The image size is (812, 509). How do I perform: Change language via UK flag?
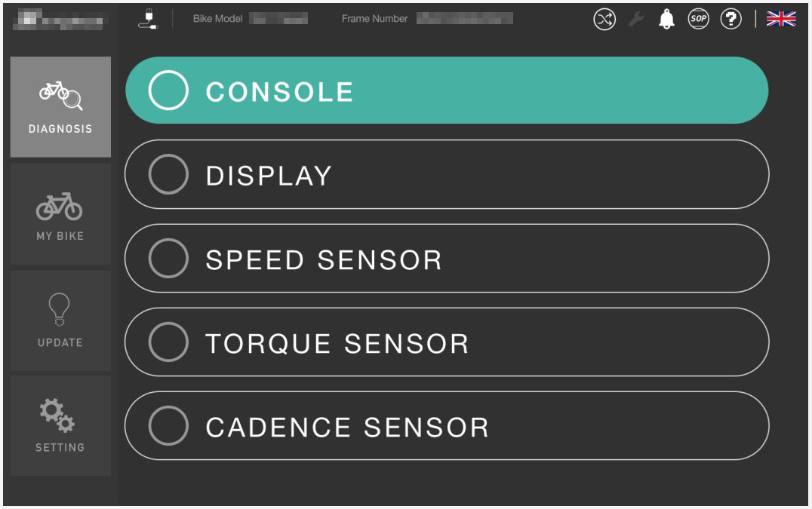tap(781, 20)
